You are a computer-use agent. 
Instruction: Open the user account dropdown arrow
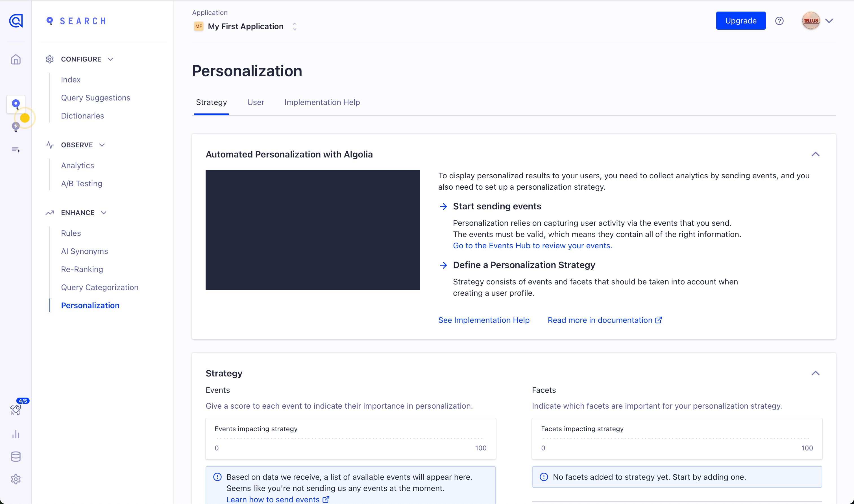(829, 21)
